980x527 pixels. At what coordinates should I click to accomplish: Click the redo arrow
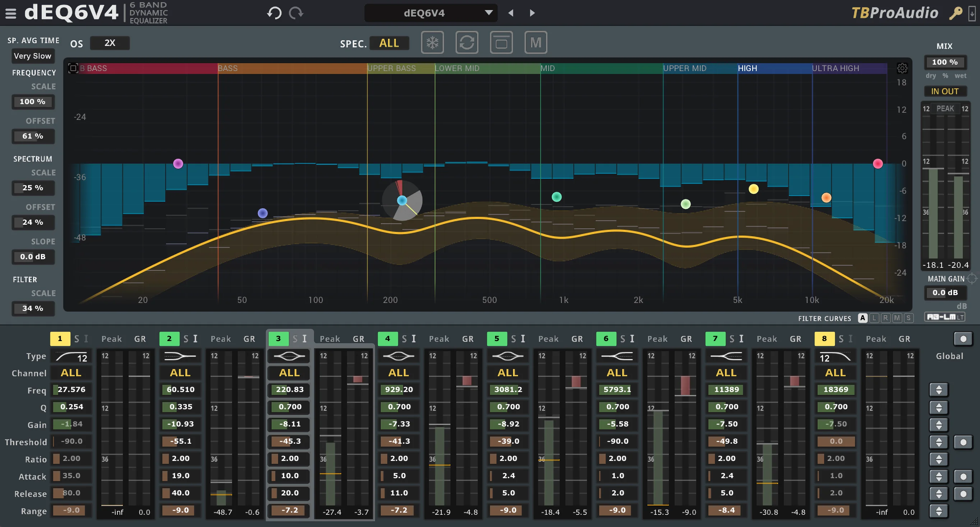(296, 13)
